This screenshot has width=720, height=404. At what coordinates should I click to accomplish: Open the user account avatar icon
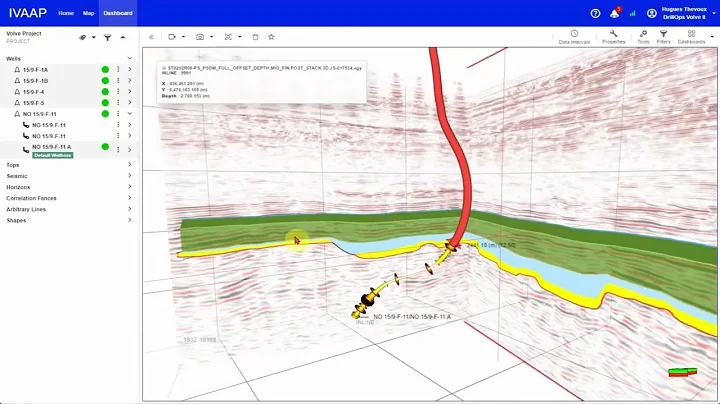[652, 13]
